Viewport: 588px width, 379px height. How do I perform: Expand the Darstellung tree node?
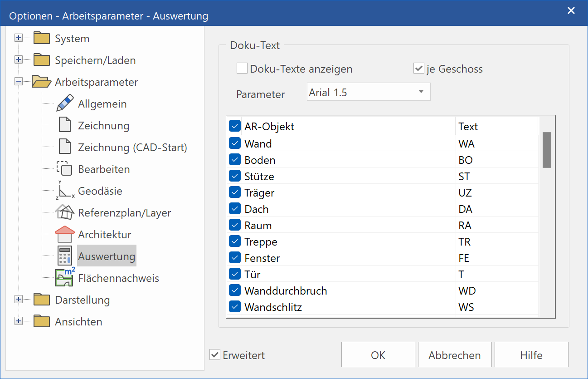pyautogui.click(x=19, y=300)
